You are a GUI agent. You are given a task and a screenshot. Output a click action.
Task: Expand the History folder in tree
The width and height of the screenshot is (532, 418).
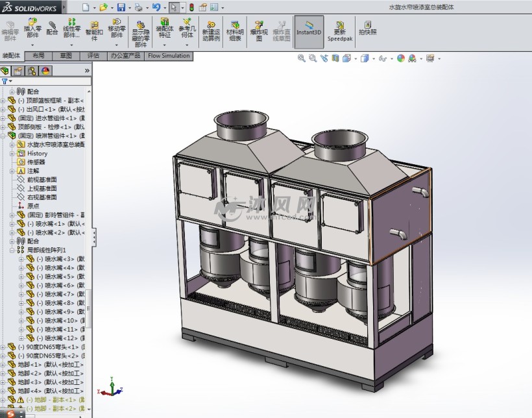12,153
